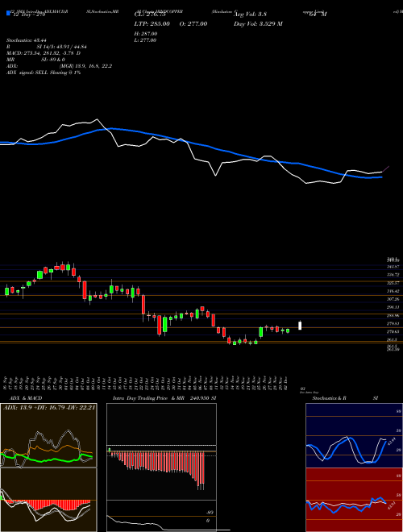This screenshot has width=403, height=532.
Task: Click the 334.72 price axis label
Action: coord(393,275)
